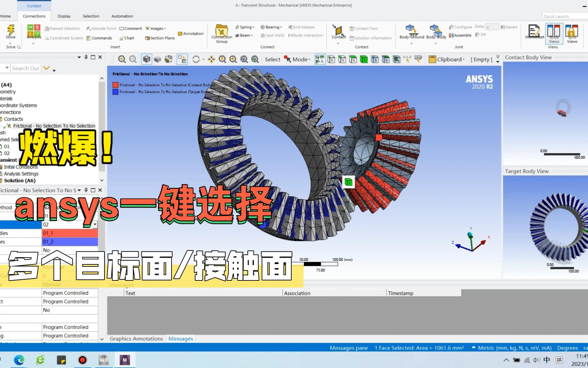Click the Timestamp column header
Image resolution: width=588 pixels, height=368 pixels.
tap(424, 293)
